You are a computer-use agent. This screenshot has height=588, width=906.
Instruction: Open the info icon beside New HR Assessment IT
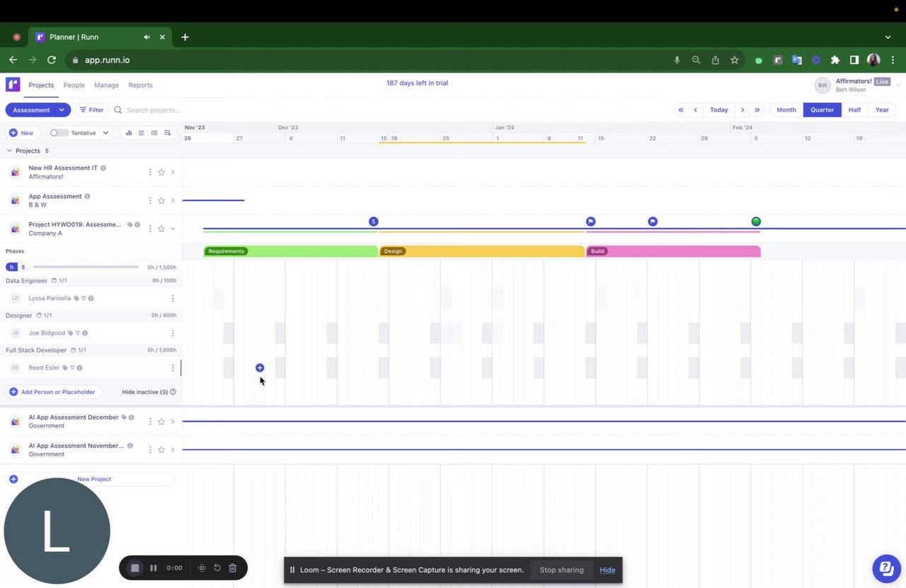[x=103, y=168]
